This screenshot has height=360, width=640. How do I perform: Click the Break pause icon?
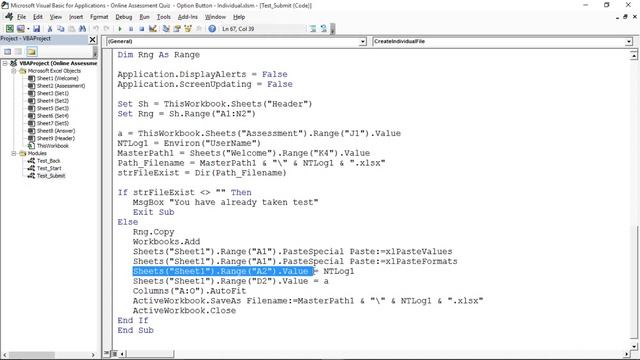click(131, 29)
